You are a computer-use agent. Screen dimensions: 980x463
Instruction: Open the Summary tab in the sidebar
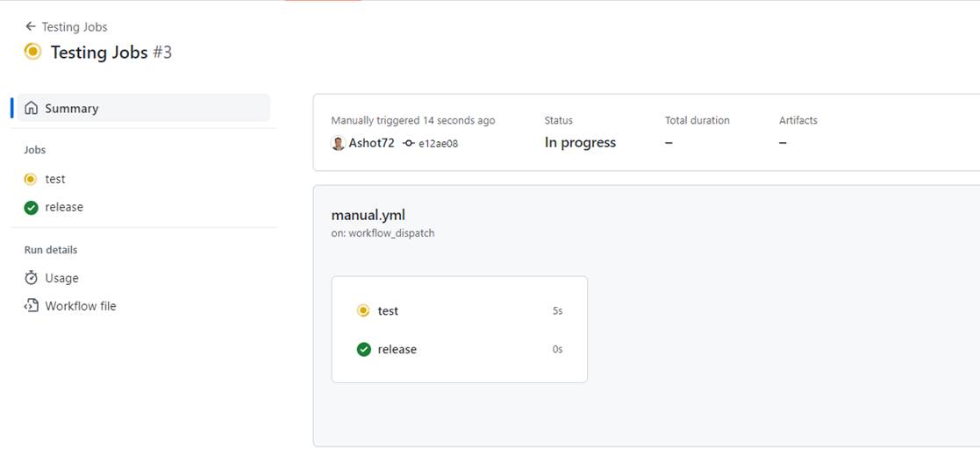coord(72,109)
